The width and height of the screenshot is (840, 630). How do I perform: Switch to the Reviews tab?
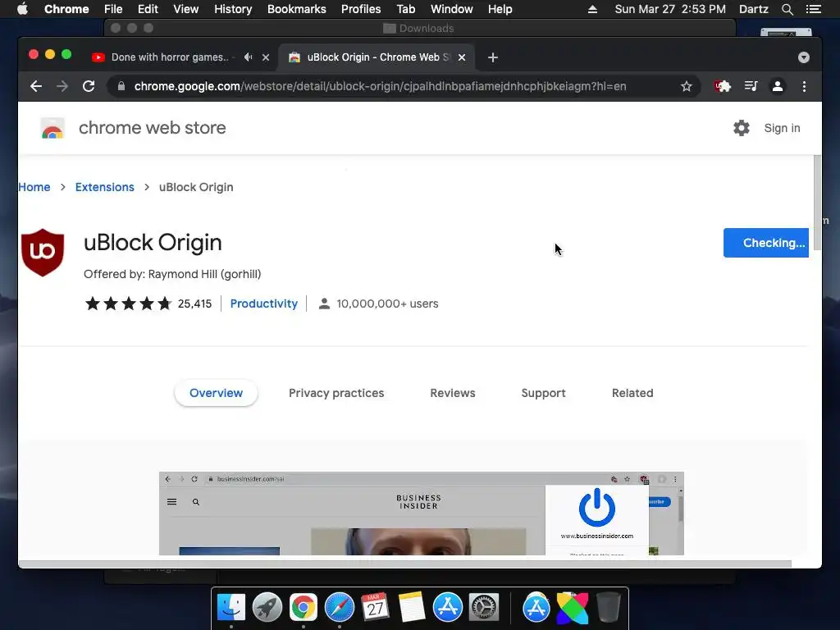click(x=453, y=393)
